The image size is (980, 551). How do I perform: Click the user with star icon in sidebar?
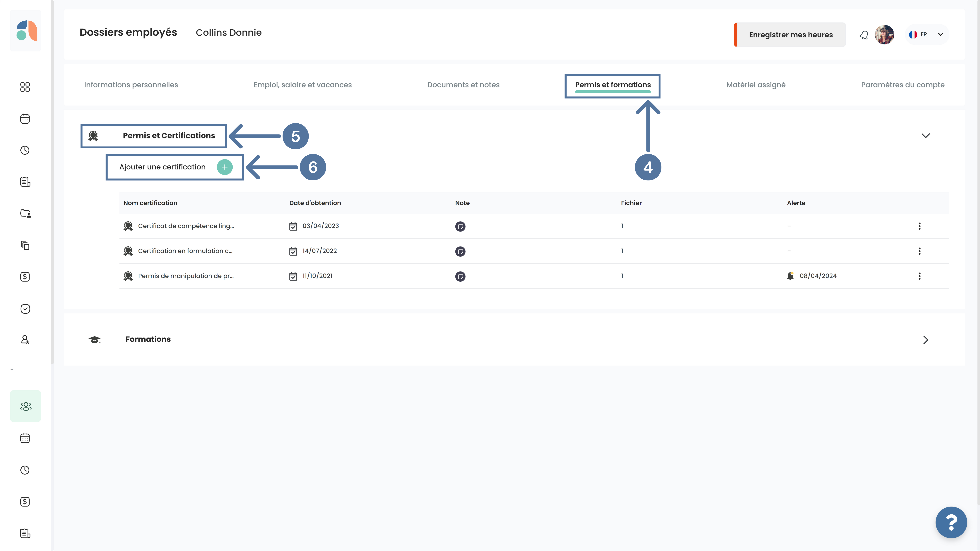25,340
